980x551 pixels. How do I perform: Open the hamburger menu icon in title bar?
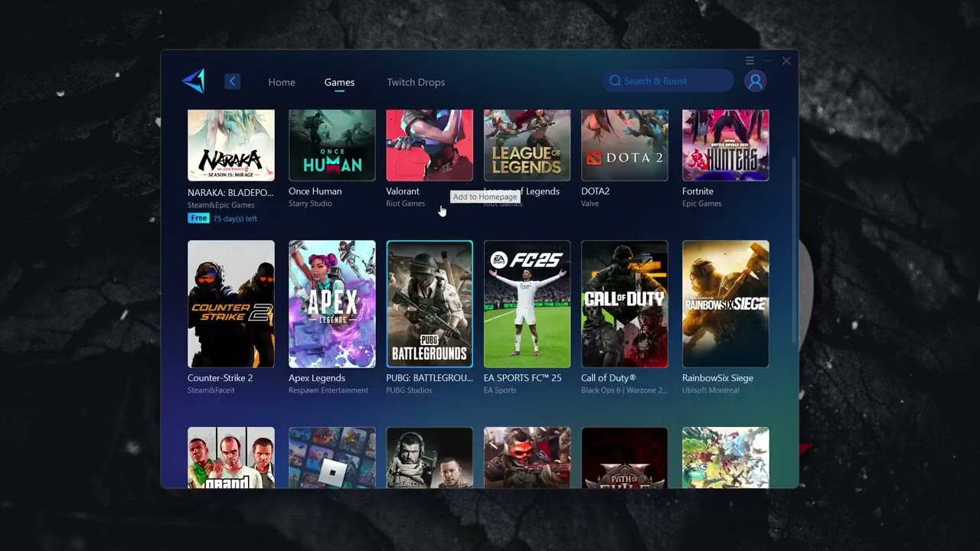tap(750, 60)
